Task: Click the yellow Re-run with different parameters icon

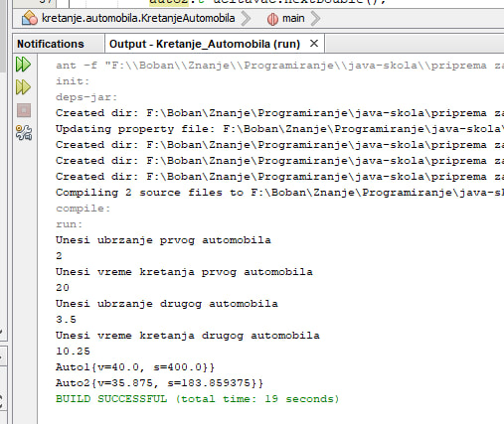Action: point(23,87)
